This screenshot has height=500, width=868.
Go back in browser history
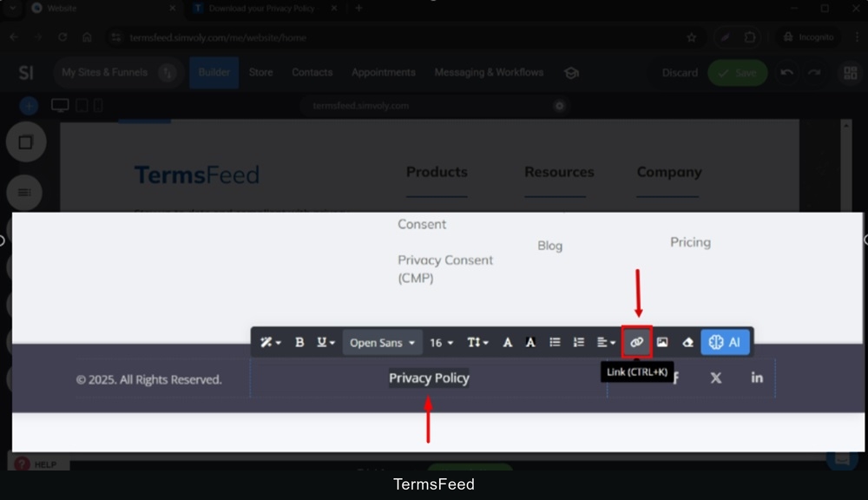pos(14,37)
